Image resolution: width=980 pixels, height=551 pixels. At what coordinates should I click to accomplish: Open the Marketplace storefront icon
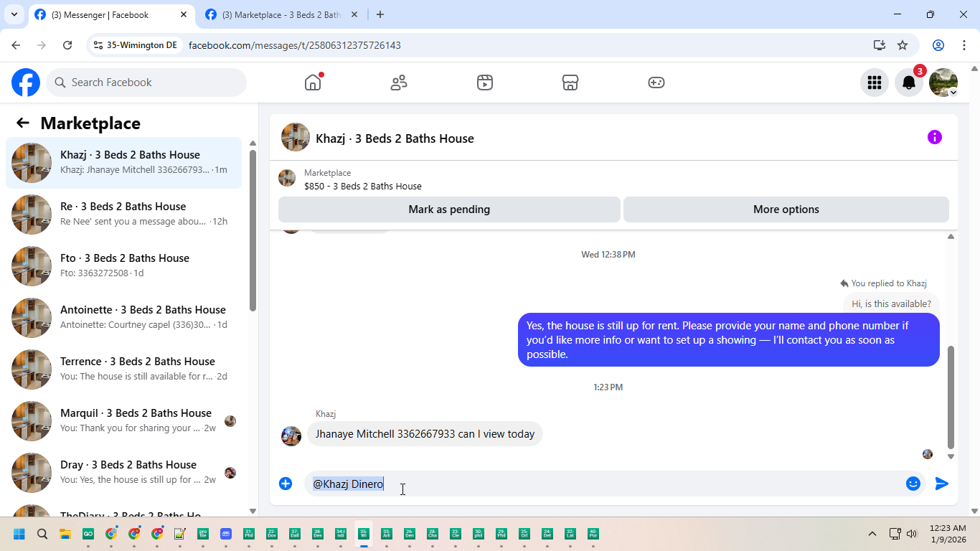tap(570, 83)
